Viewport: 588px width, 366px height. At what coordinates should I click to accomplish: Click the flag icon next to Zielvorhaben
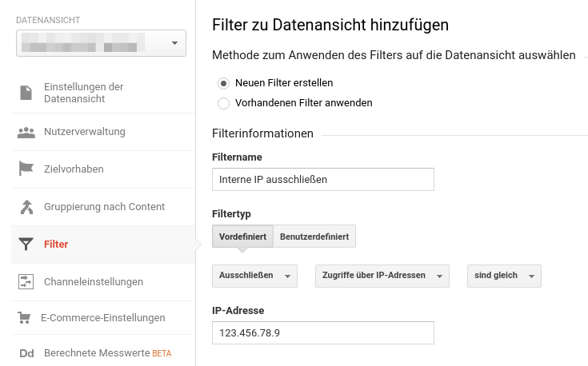[26, 169]
